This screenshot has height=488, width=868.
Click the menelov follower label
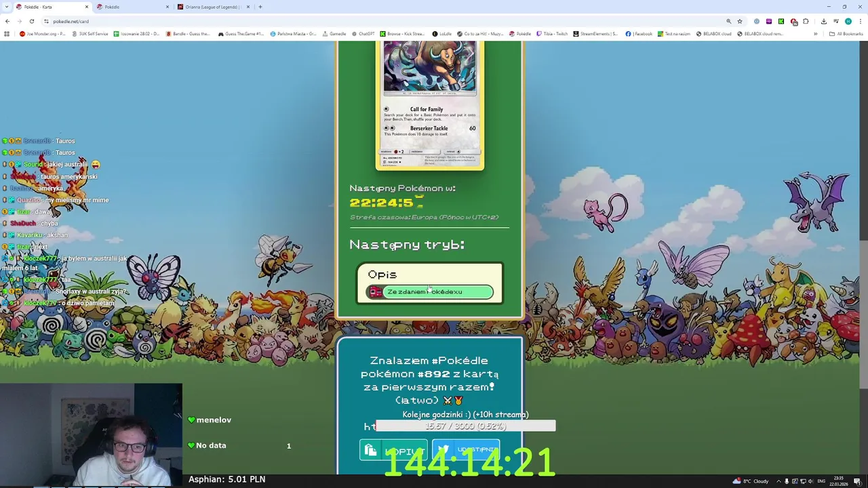(214, 420)
